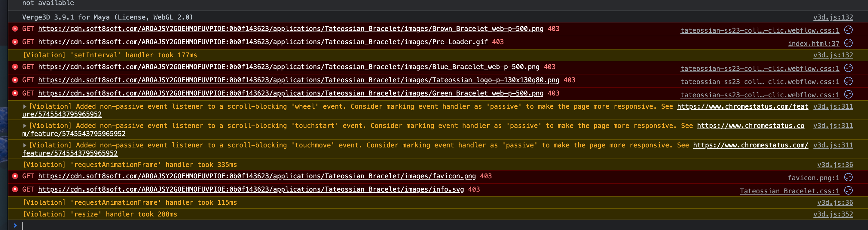
Task: Click error icon on Tateossian_logo GET row
Action: (15, 80)
